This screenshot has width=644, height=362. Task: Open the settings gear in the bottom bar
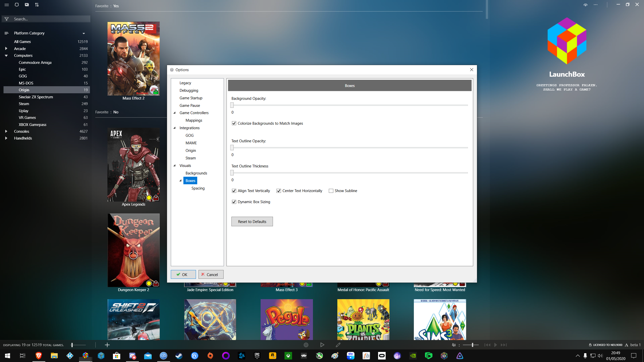click(306, 345)
